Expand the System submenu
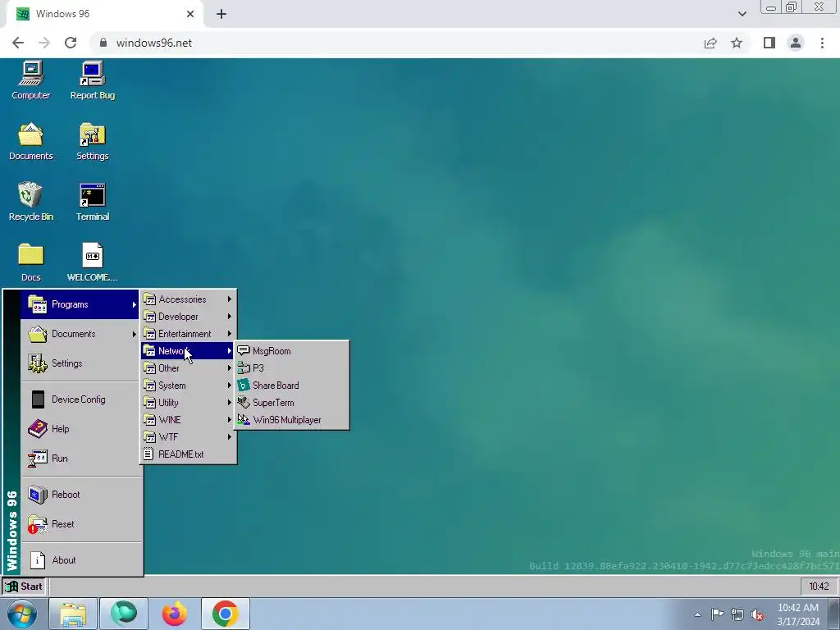The height and width of the screenshot is (630, 840). (x=188, y=386)
